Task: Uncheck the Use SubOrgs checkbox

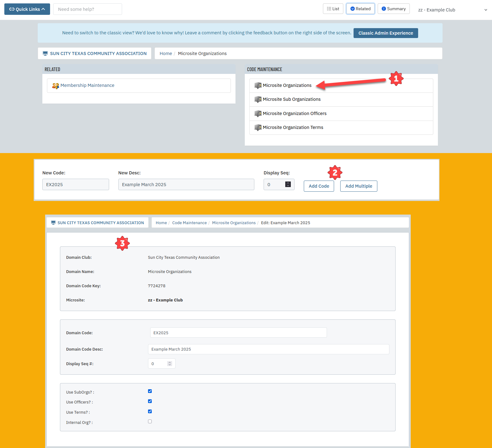Action: point(150,391)
